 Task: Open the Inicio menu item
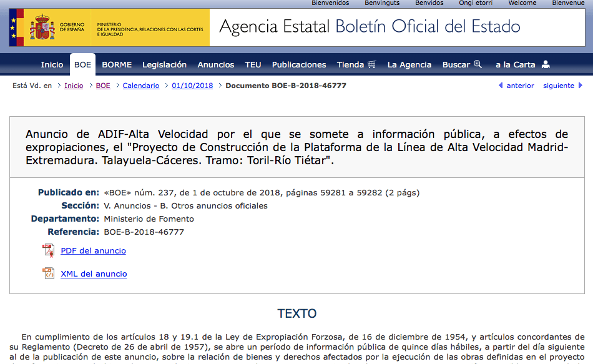point(52,65)
